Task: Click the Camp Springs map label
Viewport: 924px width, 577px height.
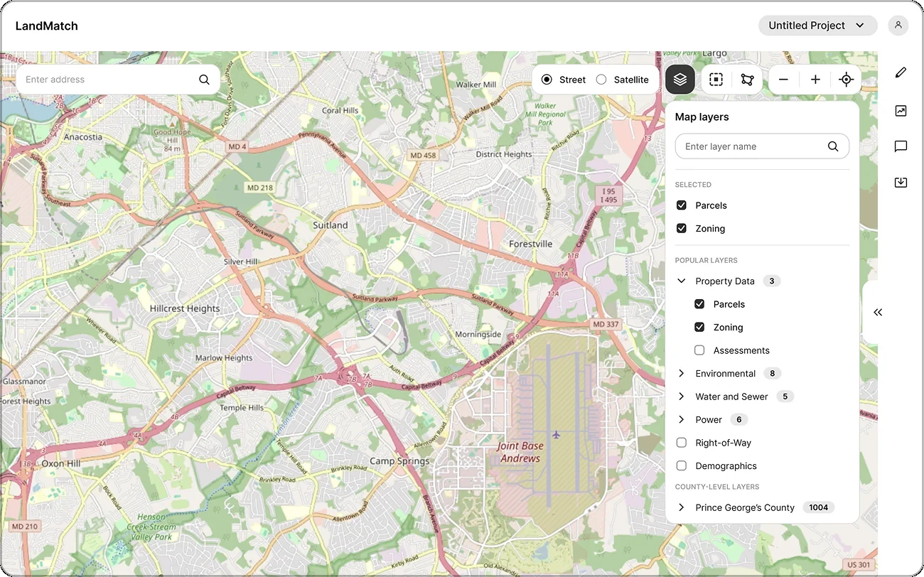Action: click(x=399, y=461)
